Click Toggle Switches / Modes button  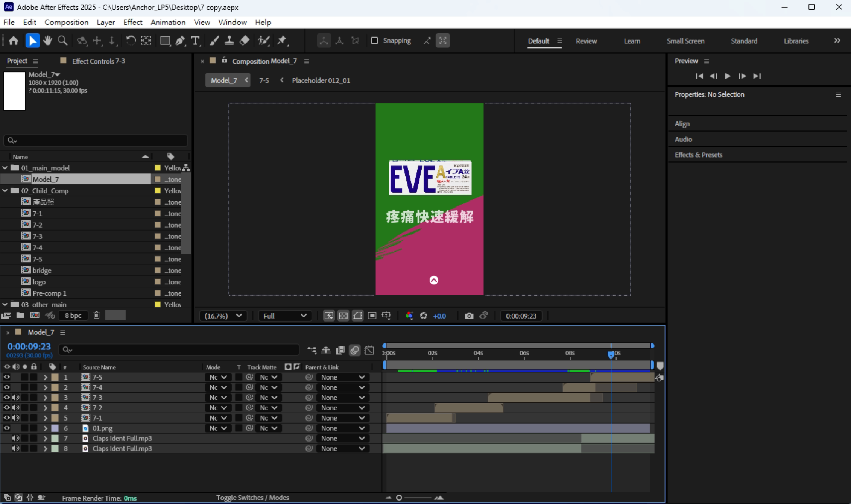tap(252, 498)
